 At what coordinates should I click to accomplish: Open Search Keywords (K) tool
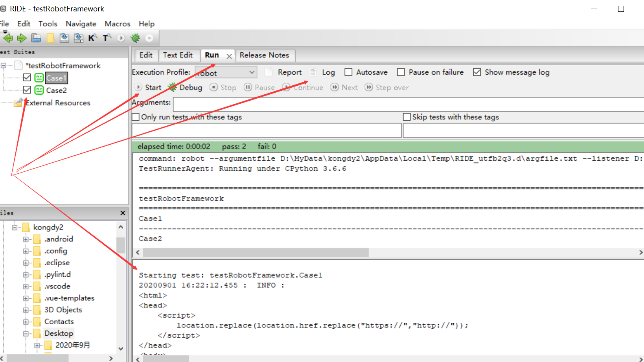[93, 38]
